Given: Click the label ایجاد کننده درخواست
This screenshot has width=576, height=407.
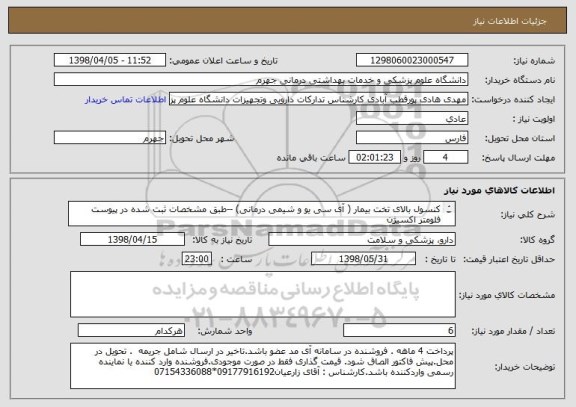Looking at the screenshot, I should [x=513, y=100].
